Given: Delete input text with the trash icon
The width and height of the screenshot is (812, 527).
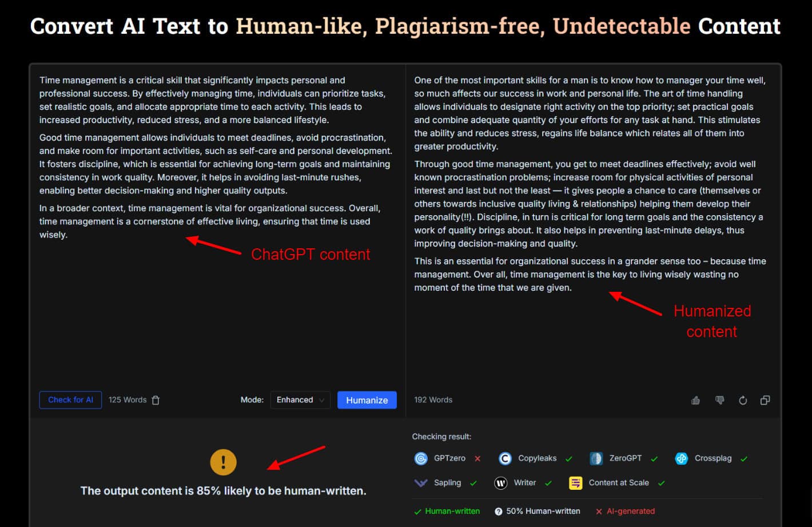Looking at the screenshot, I should [156, 400].
